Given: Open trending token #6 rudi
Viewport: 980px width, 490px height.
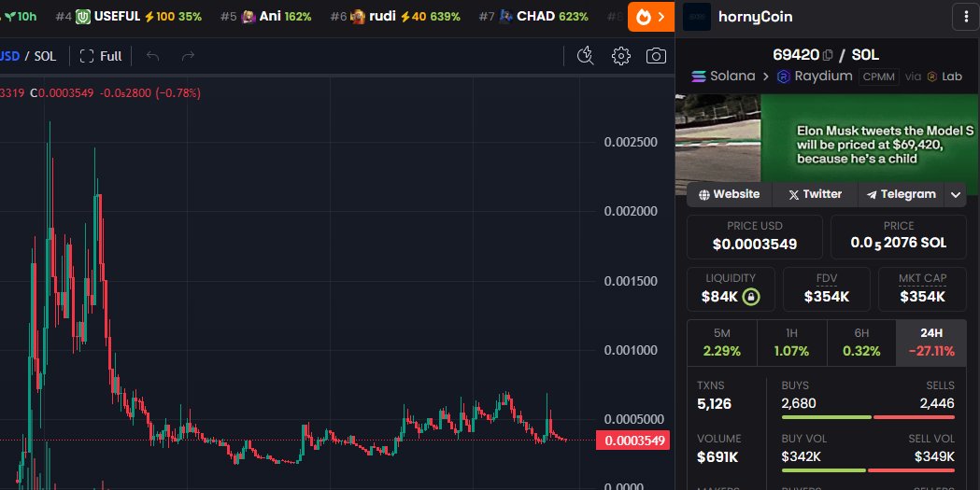Looking at the screenshot, I should 395,17.
